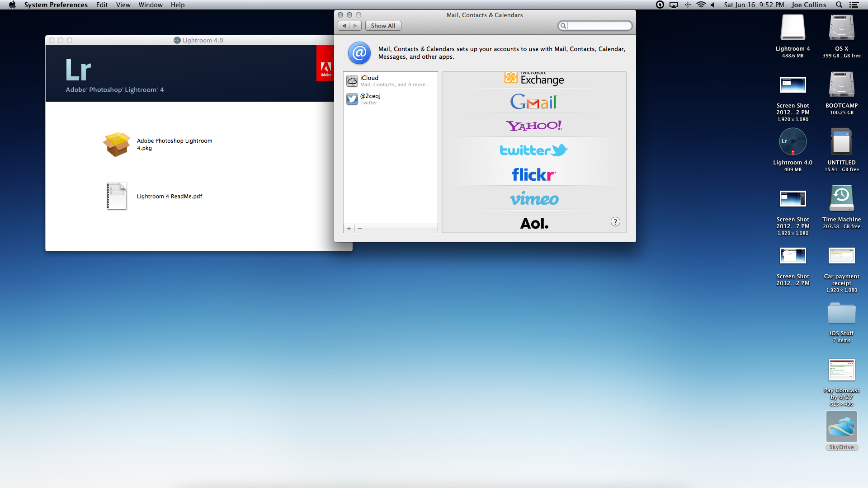Open the Wi-Fi status menu
Image resolution: width=868 pixels, height=488 pixels.
tap(701, 5)
